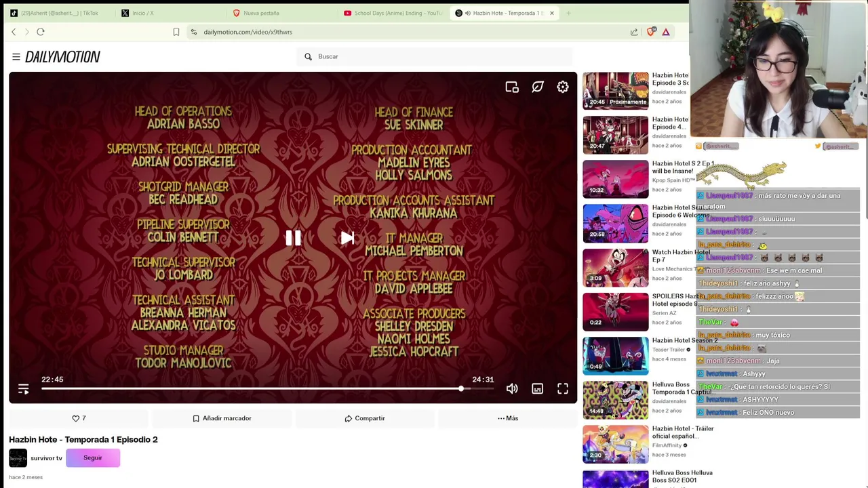Screen dimensions: 868x488
Task: Reload the page with refresh icon
Action: [41, 32]
